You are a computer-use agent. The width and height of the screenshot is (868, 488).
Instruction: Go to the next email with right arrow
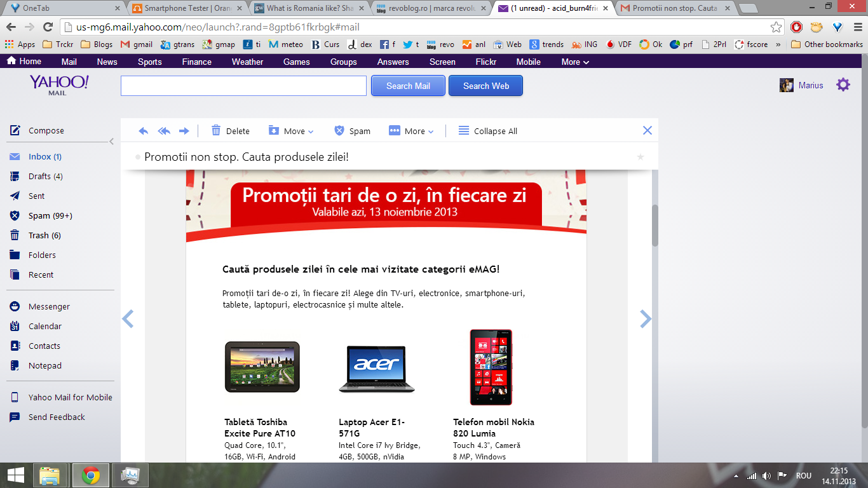pos(646,318)
